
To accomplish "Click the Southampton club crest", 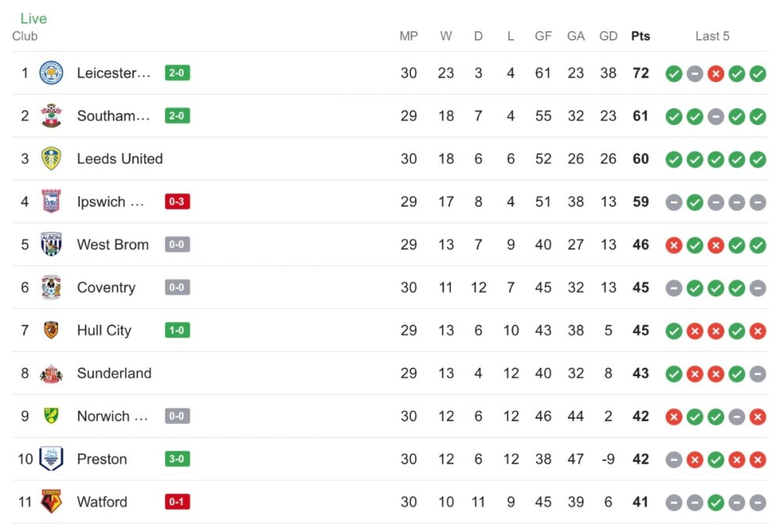I will pos(51,116).
